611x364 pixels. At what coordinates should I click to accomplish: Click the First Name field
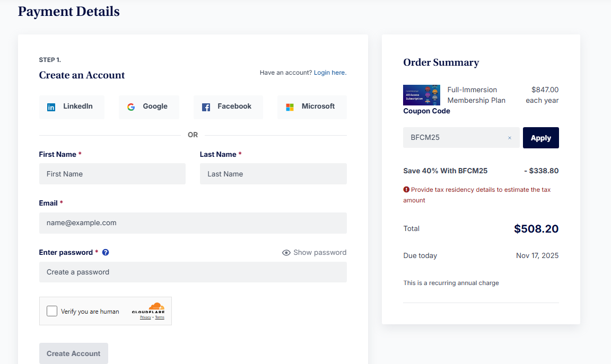(112, 174)
